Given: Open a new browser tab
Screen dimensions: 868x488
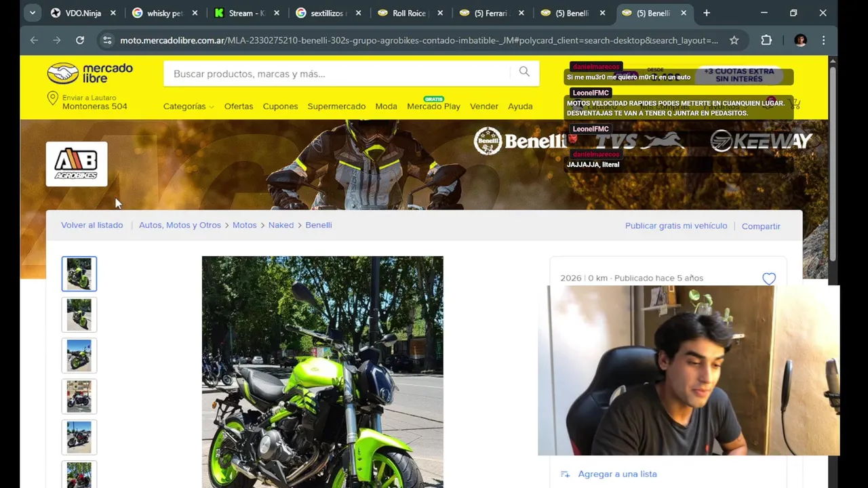Looking at the screenshot, I should pyautogui.click(x=707, y=13).
